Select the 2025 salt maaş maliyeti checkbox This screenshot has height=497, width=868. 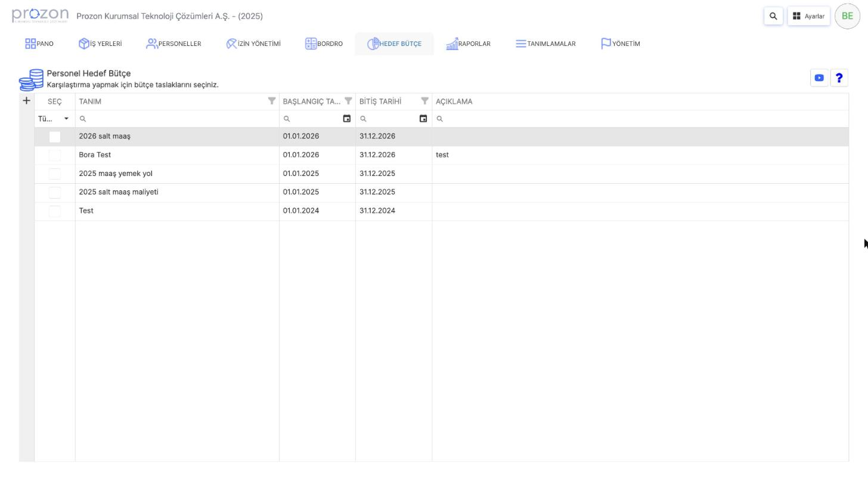click(55, 192)
